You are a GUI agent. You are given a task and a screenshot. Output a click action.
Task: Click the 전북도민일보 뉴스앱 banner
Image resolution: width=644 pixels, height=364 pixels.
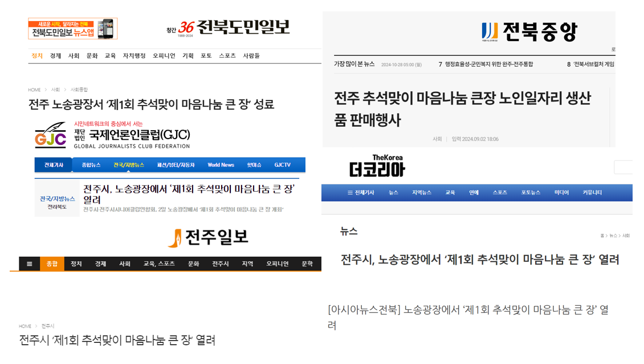click(72, 29)
